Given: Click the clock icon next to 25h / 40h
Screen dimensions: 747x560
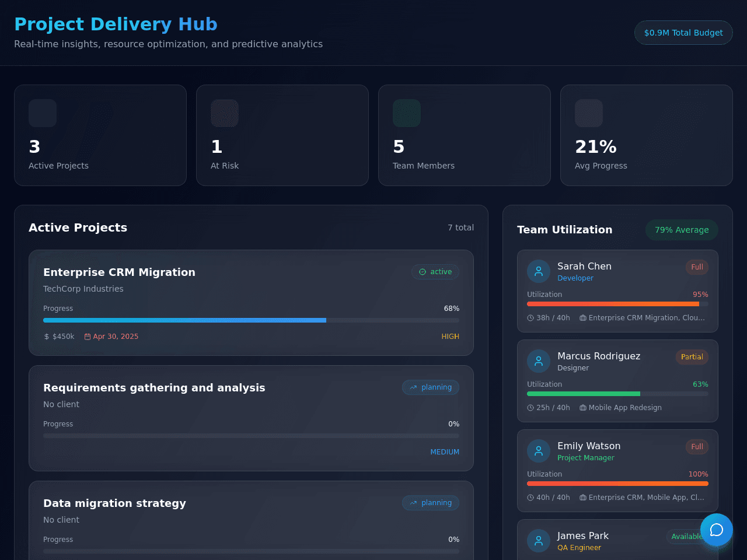Looking at the screenshot, I should (530, 408).
